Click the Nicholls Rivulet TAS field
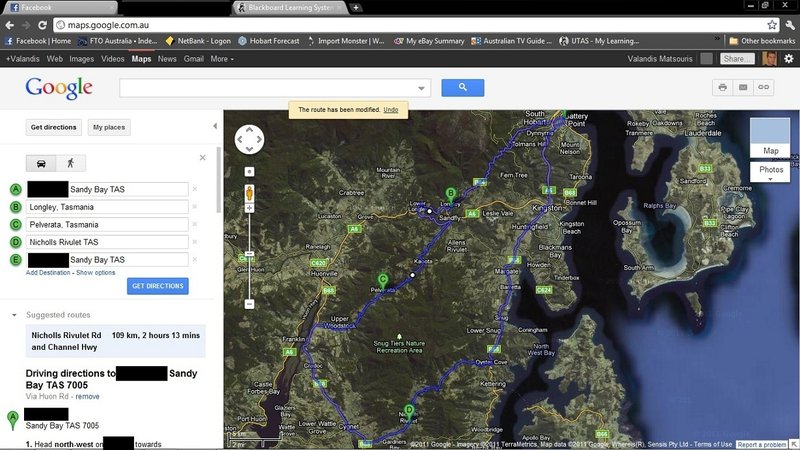This screenshot has width=800, height=450. click(x=107, y=242)
